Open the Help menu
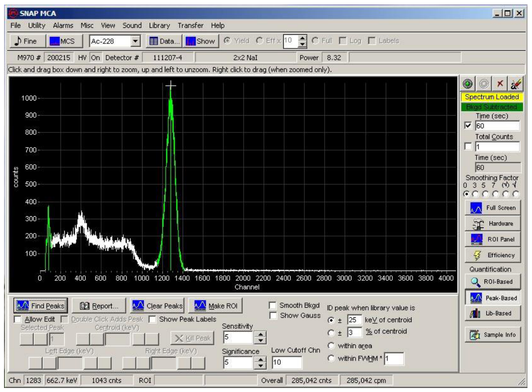 pyautogui.click(x=217, y=25)
